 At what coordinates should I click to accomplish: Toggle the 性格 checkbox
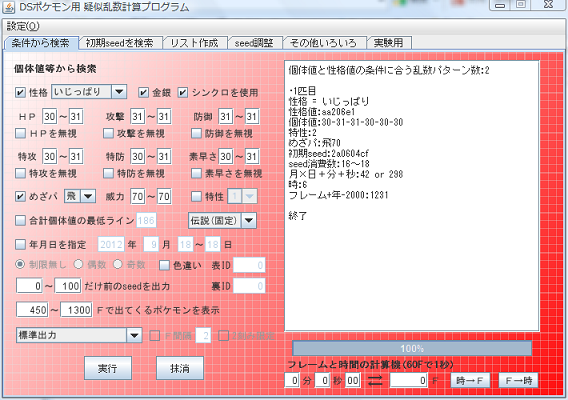click(x=20, y=92)
